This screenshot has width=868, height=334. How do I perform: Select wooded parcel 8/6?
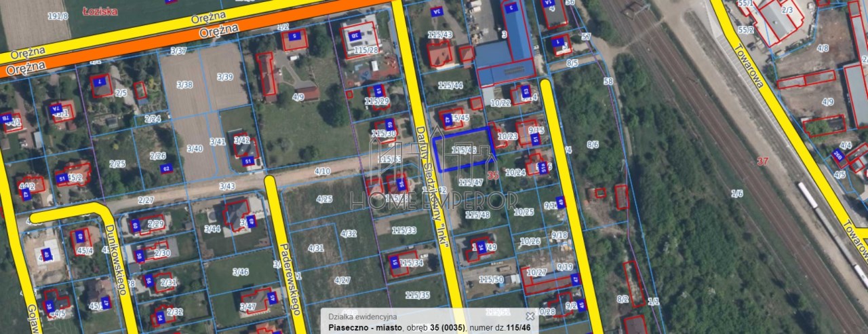pos(593,144)
